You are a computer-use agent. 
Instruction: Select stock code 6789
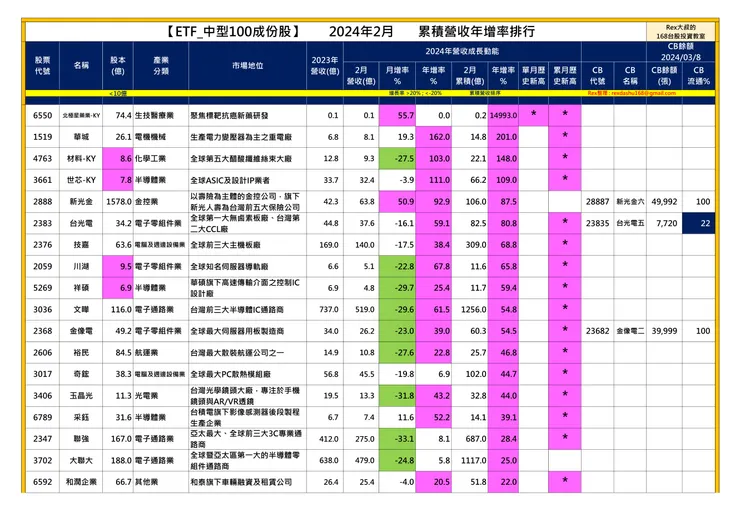(x=42, y=417)
